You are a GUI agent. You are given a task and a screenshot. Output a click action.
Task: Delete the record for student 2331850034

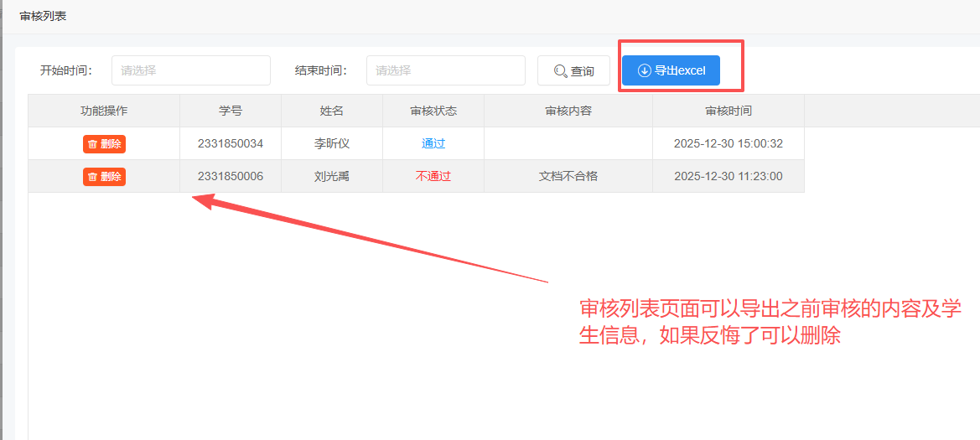click(104, 144)
